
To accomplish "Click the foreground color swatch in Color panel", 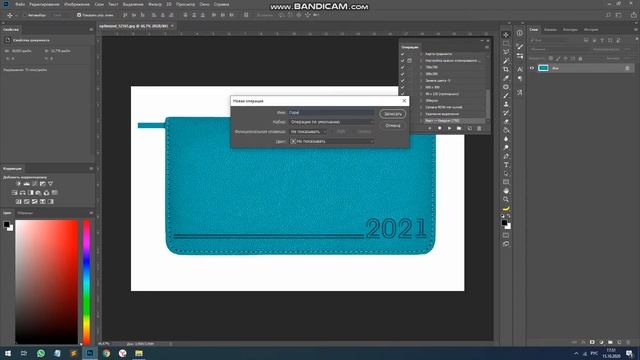I will [x=6, y=224].
